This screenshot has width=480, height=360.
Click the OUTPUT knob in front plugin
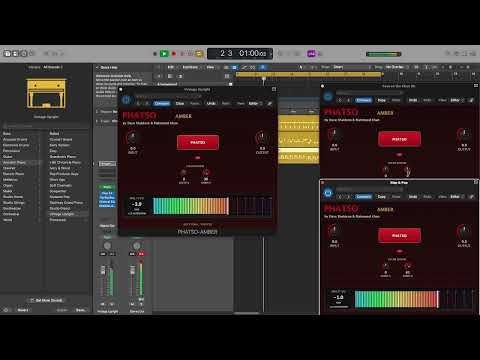click(x=262, y=137)
